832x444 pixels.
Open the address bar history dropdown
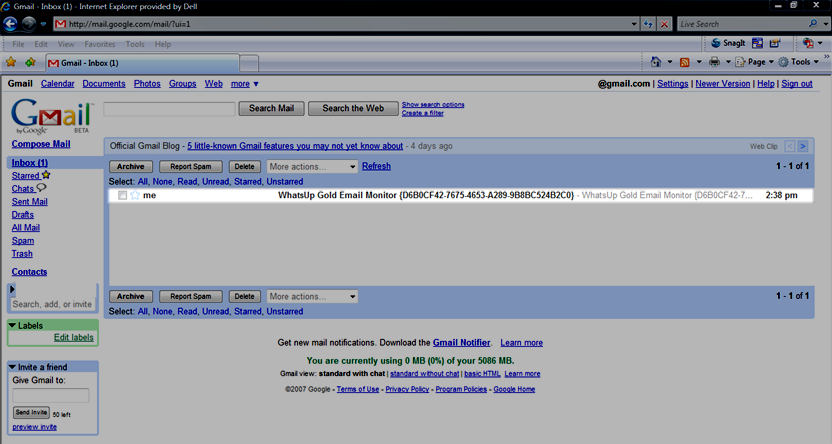click(x=634, y=24)
